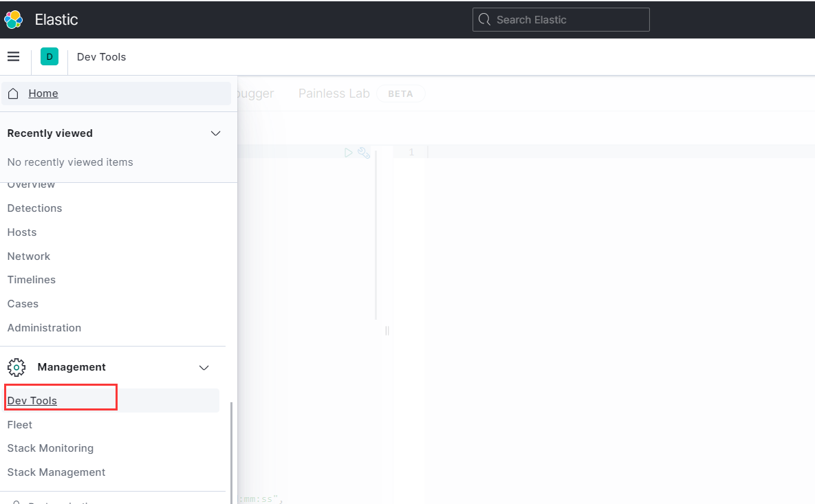The image size is (815, 504).
Task: Open the wrench request options icon
Action: point(364,153)
